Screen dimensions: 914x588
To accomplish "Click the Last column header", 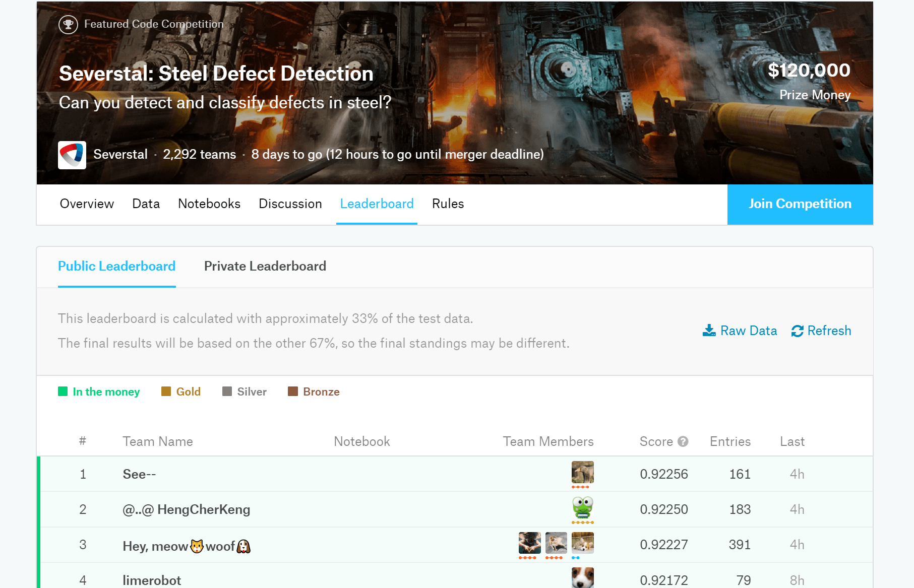I will 793,441.
